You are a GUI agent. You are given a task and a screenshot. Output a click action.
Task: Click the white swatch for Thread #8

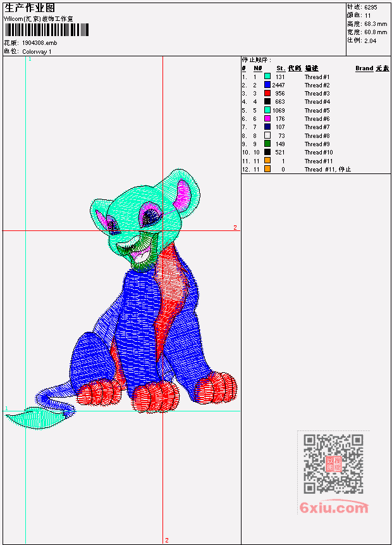(x=267, y=135)
